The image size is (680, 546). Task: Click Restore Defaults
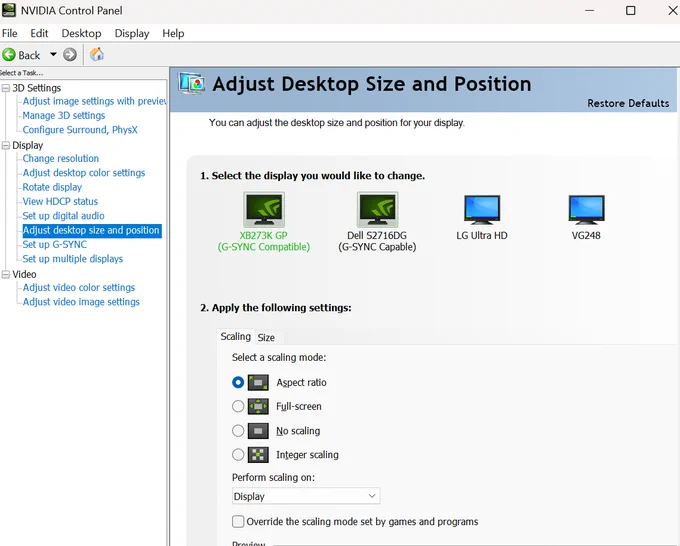628,103
